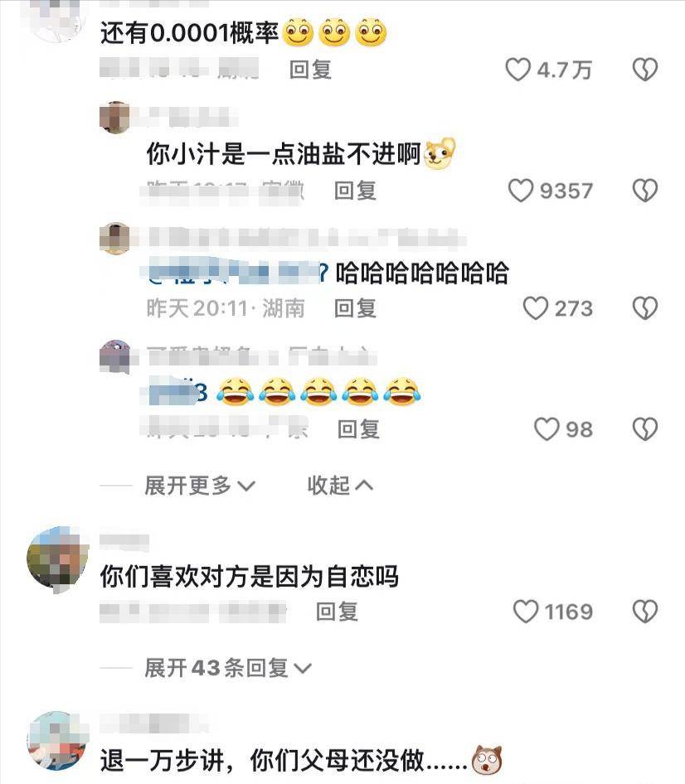The height and width of the screenshot is (784, 685).
Task: Toggle dislike on the 自恋 comment
Action: pos(645,612)
